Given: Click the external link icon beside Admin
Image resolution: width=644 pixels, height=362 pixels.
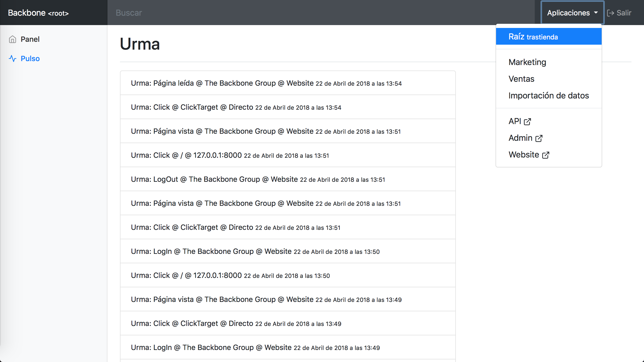Looking at the screenshot, I should [x=539, y=138].
